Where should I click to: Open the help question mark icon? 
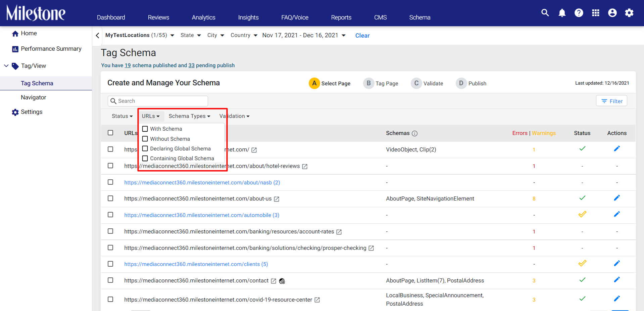click(x=579, y=13)
